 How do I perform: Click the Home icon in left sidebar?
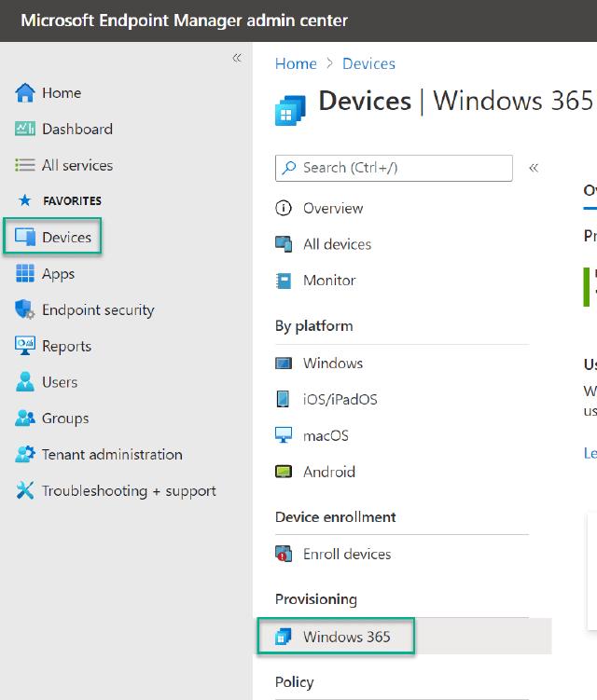(x=25, y=93)
